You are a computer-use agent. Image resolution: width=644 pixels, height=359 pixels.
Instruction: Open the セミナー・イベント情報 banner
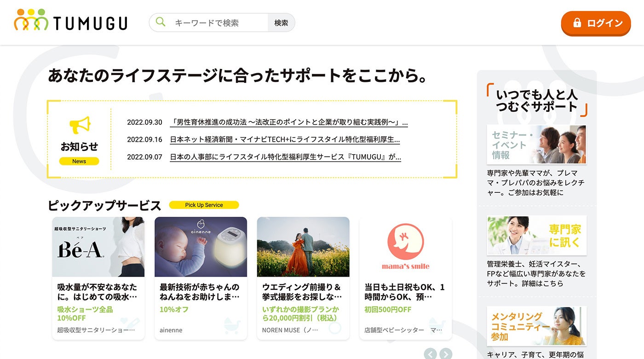tap(536, 145)
